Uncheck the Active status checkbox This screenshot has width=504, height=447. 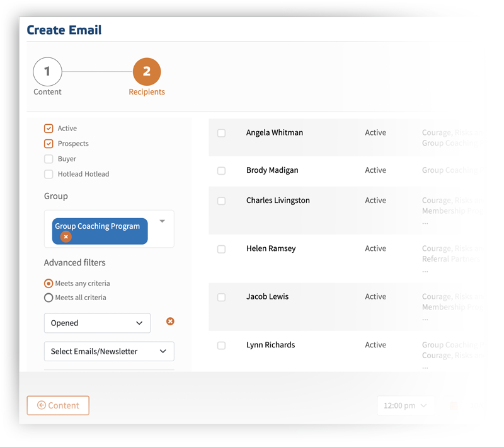coord(49,129)
